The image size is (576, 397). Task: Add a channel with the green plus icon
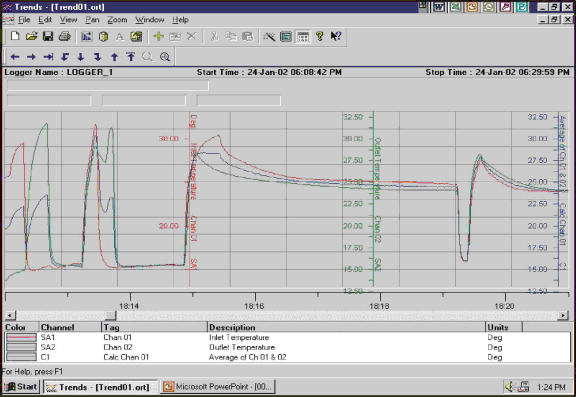coord(158,36)
